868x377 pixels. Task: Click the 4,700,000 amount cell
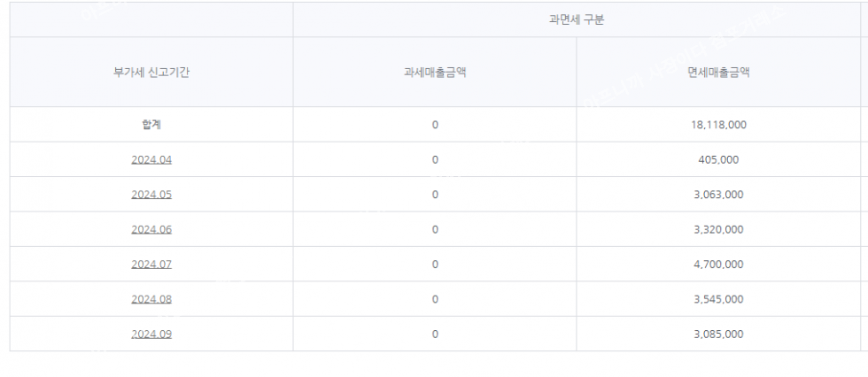(718, 265)
